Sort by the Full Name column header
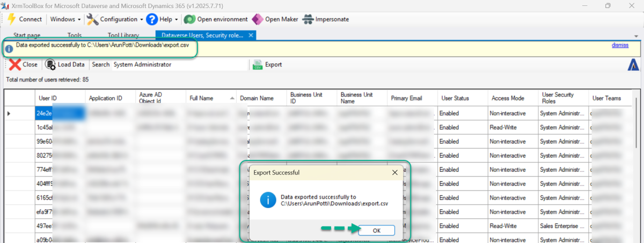Screen dimensions: 644x243 coord(211,98)
